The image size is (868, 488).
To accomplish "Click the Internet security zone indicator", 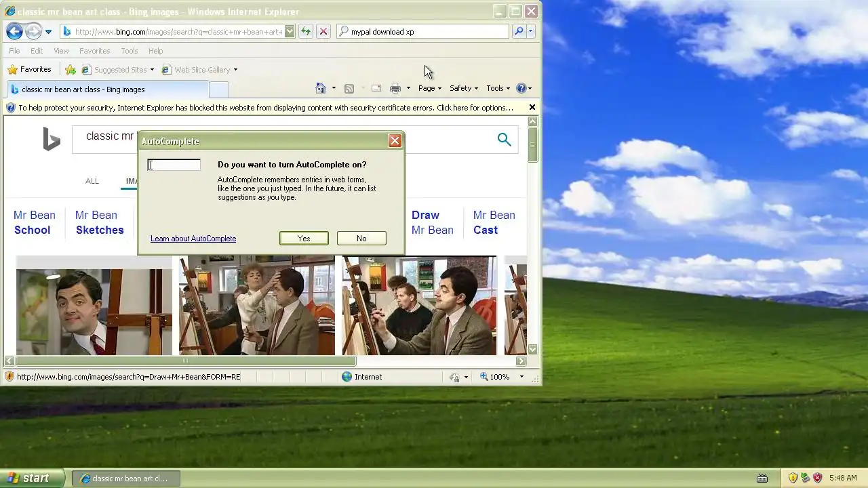I will click(362, 377).
